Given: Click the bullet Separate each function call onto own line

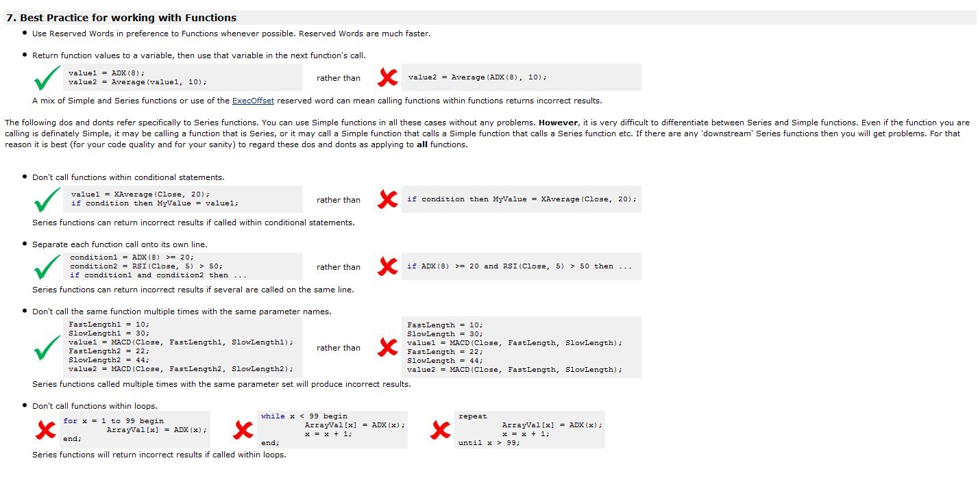Looking at the screenshot, I should [x=119, y=244].
